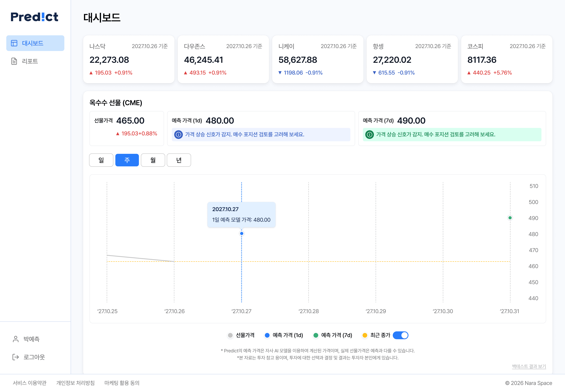Select the 월 period tab
Viewport: 565px width, 392px height.
pos(153,160)
